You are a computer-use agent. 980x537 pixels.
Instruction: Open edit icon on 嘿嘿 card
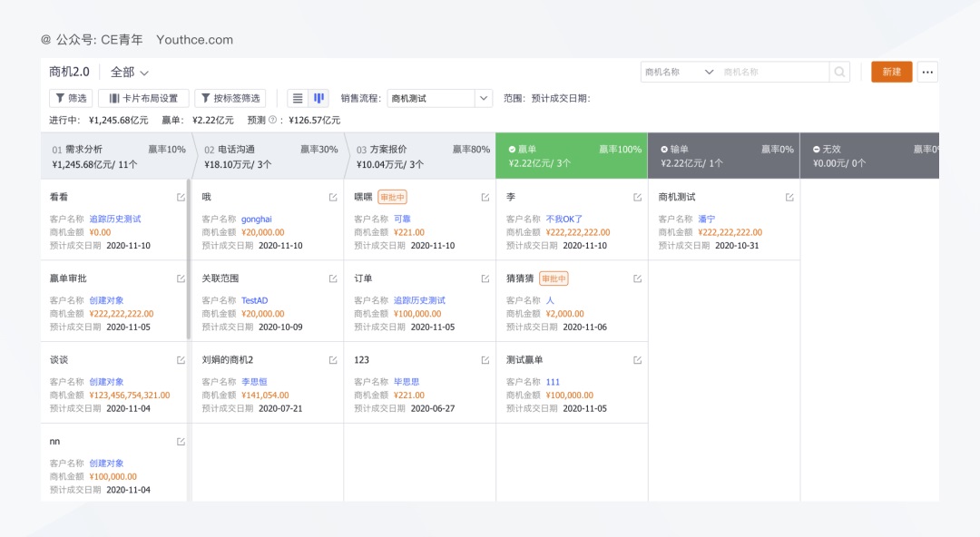tap(485, 197)
